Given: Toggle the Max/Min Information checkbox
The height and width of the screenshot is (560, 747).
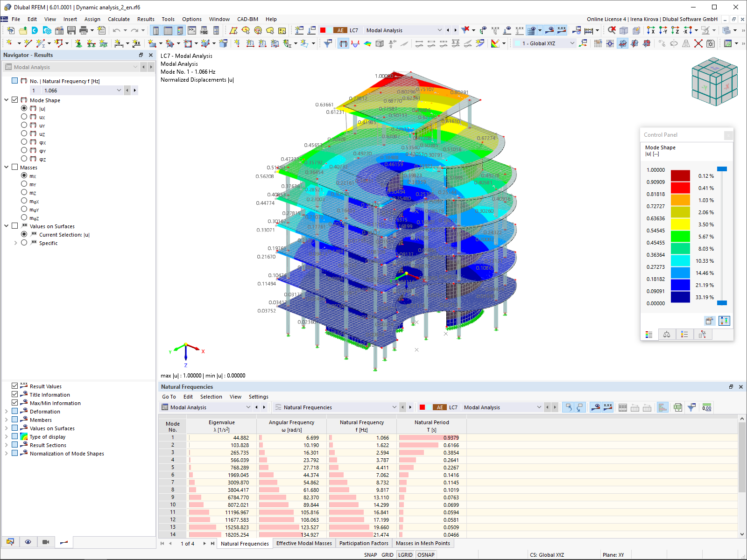Looking at the screenshot, I should (x=15, y=403).
